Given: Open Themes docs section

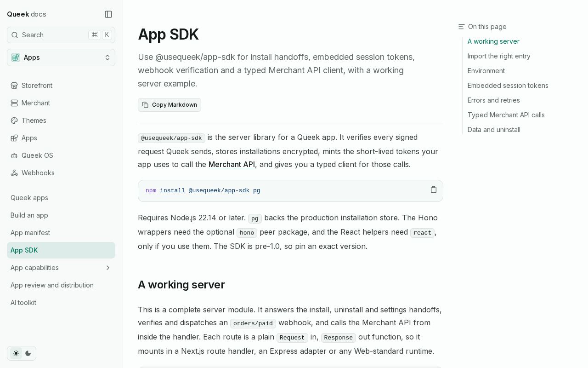Looking at the screenshot, I should [x=61, y=121].
